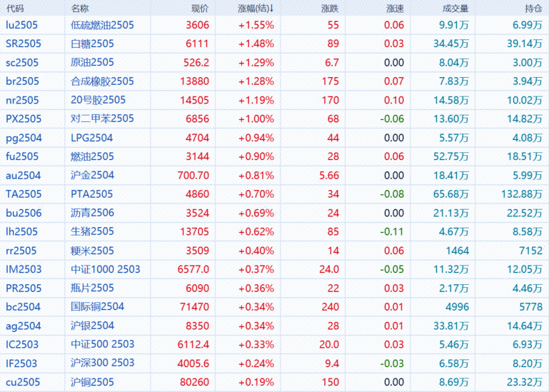Click the 涨跌 column header
The image size is (549, 392).
330,9
